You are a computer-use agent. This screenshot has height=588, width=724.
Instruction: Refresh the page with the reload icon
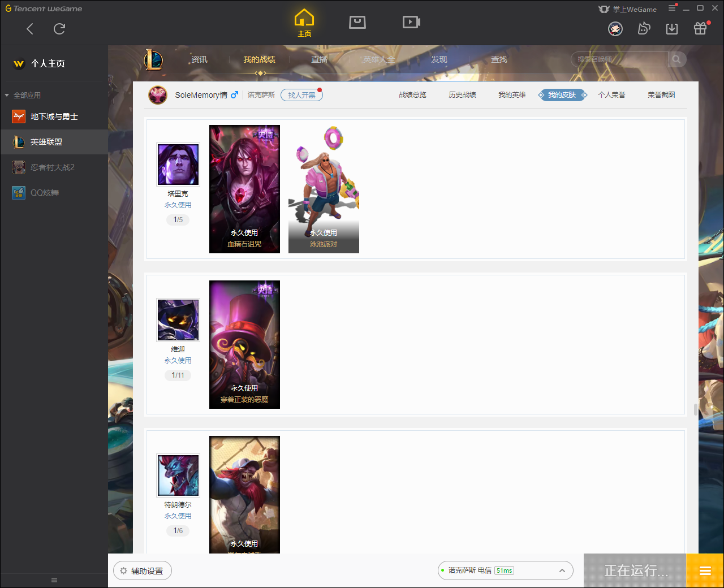59,29
